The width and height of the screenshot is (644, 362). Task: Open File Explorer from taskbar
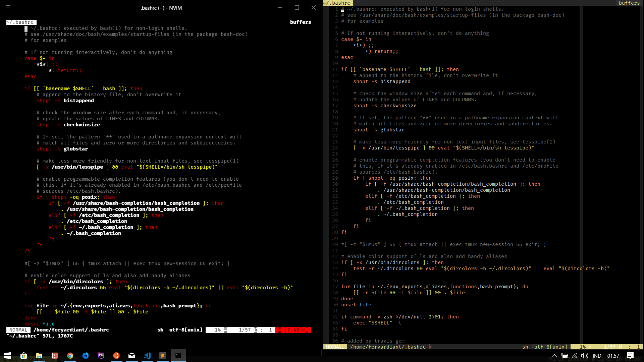(x=39, y=356)
